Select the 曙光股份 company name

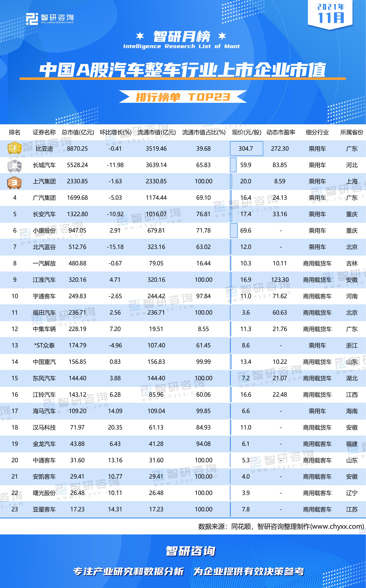tap(44, 493)
